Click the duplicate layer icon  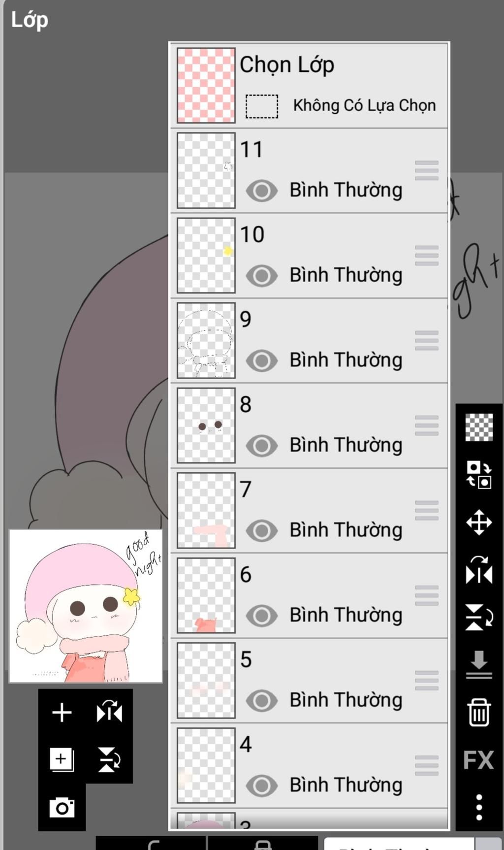pos(62,759)
